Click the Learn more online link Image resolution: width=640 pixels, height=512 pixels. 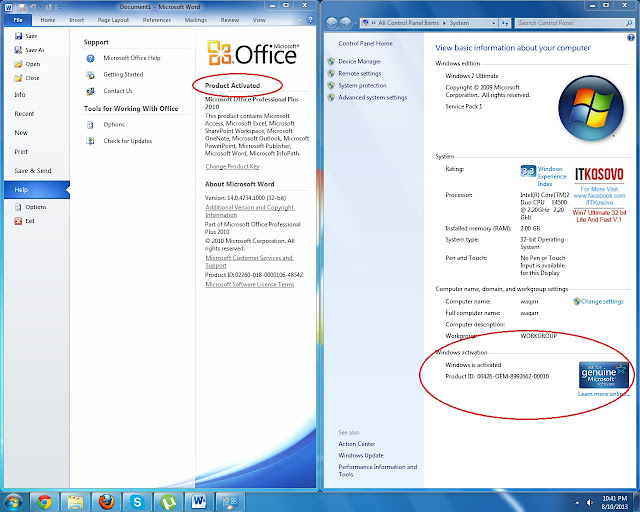click(603, 394)
